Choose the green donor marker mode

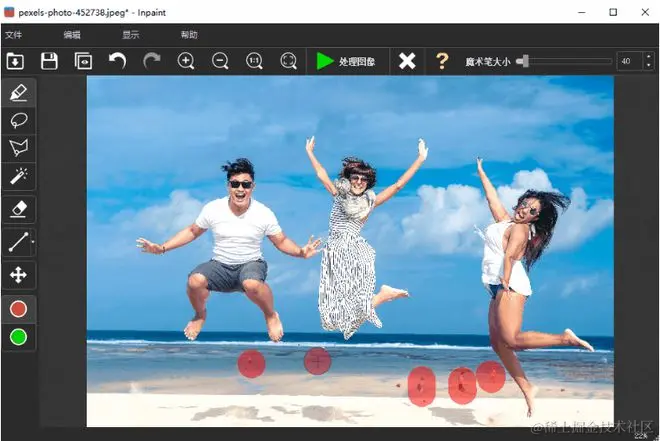tap(17, 337)
